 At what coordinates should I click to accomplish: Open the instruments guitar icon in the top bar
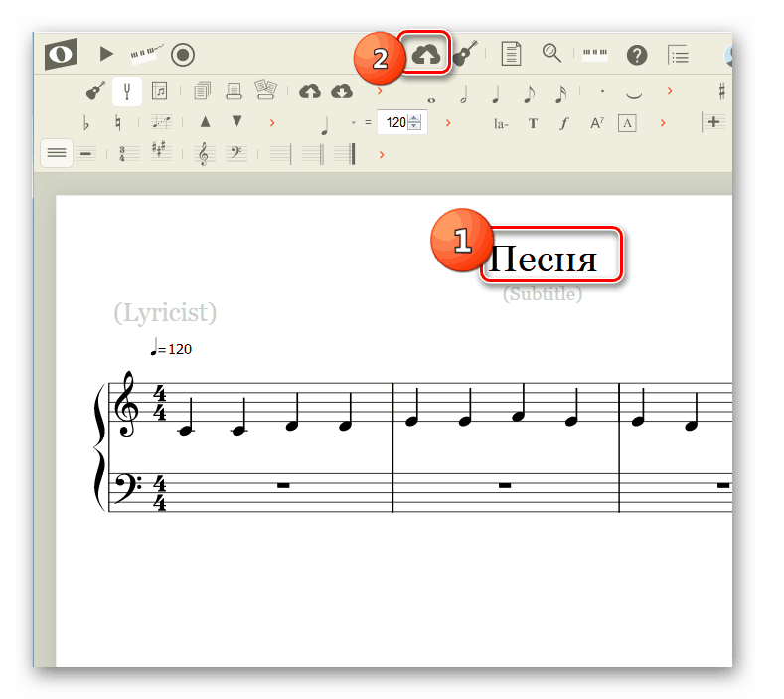click(465, 53)
